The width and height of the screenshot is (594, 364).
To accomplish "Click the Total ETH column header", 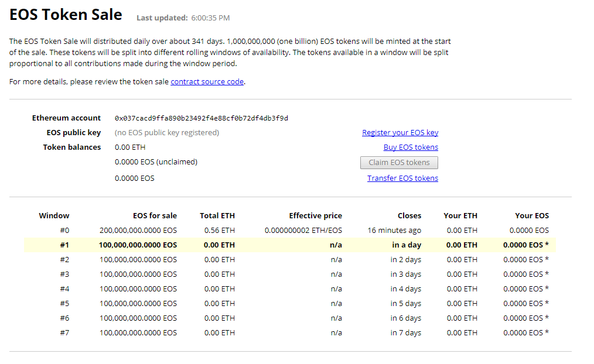I will coord(217,216).
